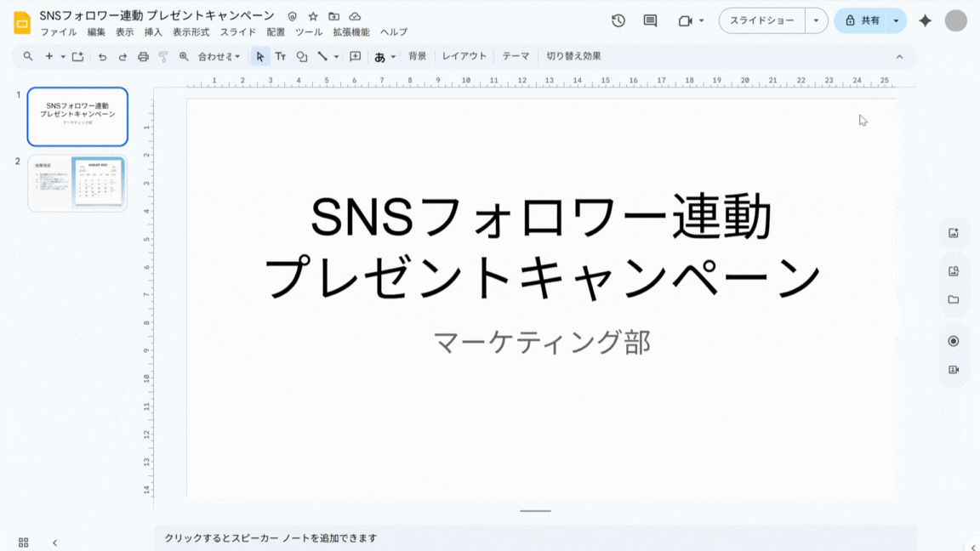Open the ツール menu
The height and width of the screenshot is (551, 980).
(309, 31)
